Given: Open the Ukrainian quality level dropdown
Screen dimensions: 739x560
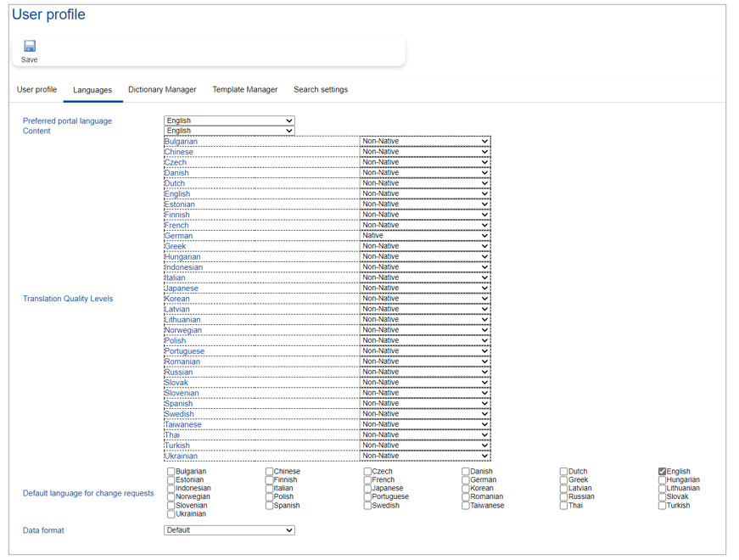Looking at the screenshot, I should 425,456.
